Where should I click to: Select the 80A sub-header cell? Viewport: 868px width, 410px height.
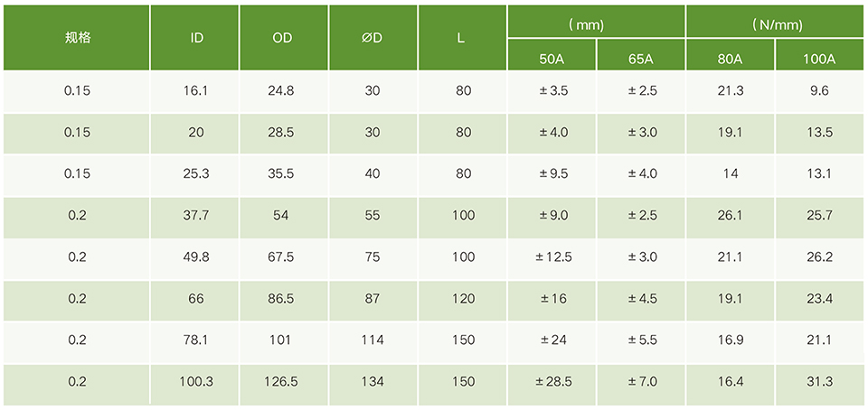click(730, 59)
